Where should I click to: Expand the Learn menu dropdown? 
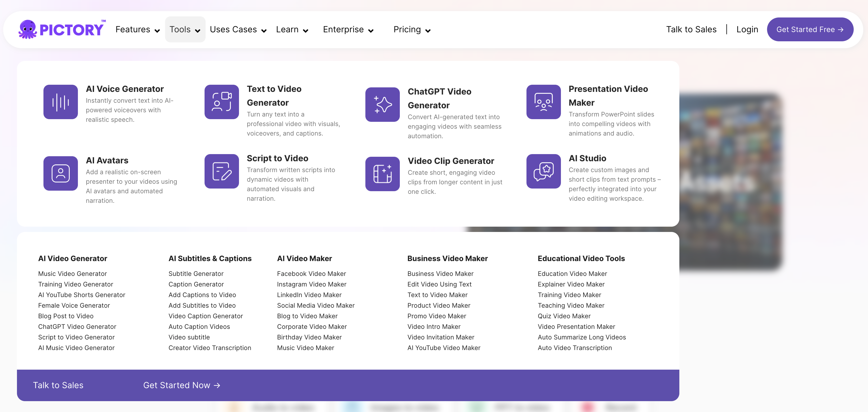292,30
